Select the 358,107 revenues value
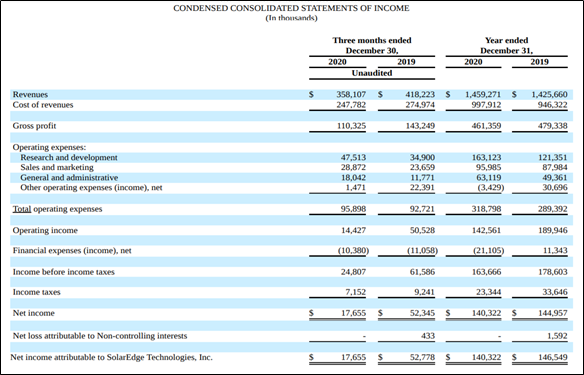Screen dimensions: 584x375 pyautogui.click(x=351, y=95)
